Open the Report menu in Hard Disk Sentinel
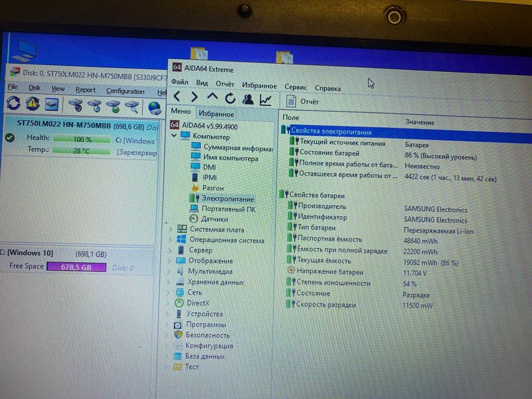532x399 pixels. (x=86, y=90)
